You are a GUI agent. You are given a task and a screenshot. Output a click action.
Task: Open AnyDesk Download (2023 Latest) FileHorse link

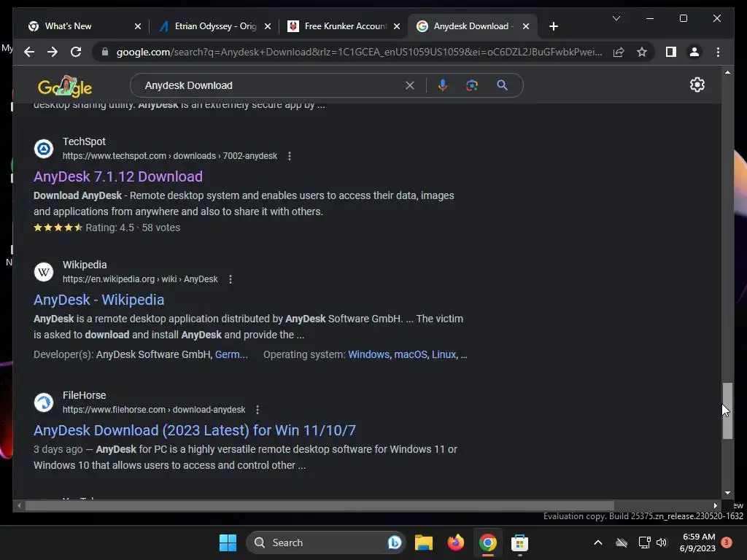pos(194,430)
